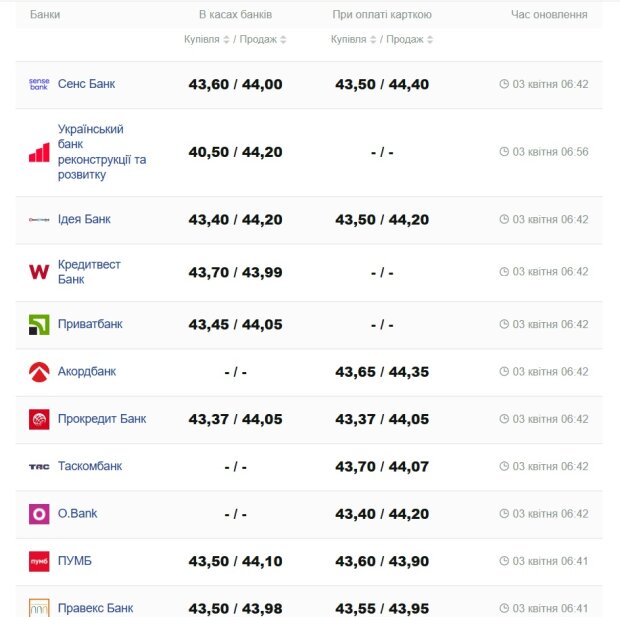Click the red Акордбанк logo icon

tap(39, 372)
